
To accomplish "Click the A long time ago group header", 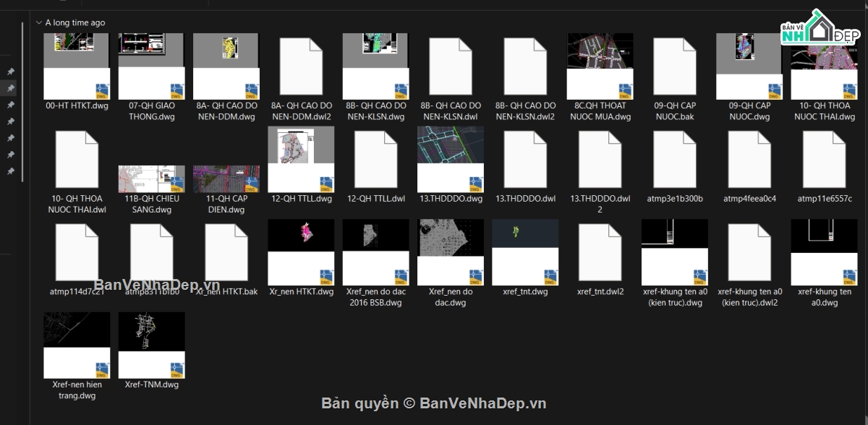I will click(x=75, y=22).
